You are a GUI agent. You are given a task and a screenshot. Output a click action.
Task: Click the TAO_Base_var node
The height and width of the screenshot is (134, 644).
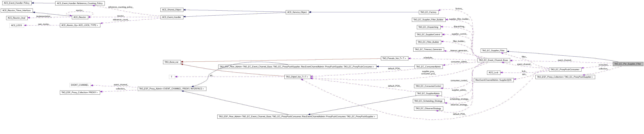point(171,62)
